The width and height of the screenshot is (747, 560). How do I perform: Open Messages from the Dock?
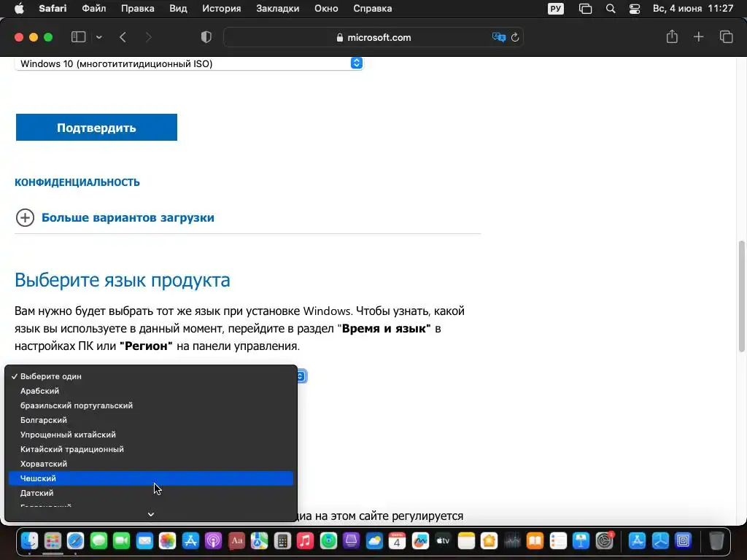point(98,541)
